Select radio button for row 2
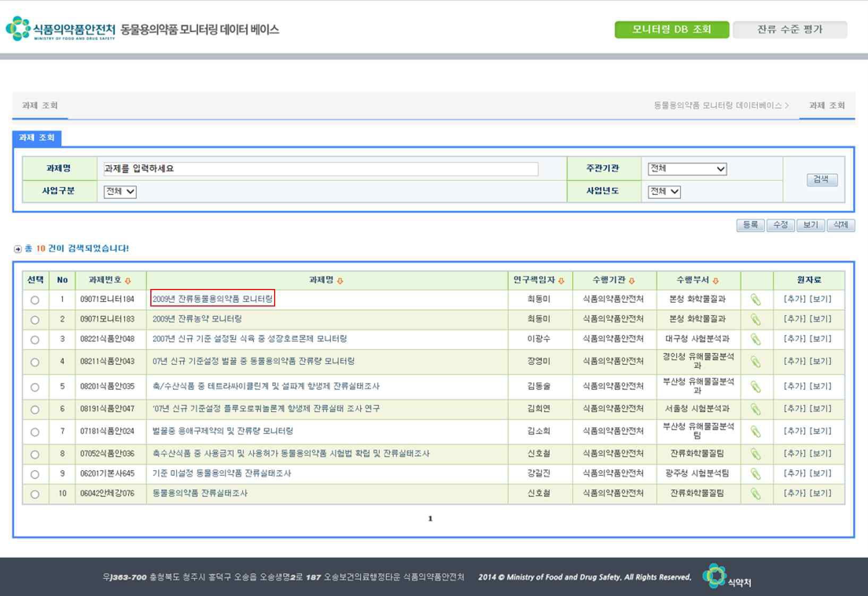This screenshot has width=868, height=596. [x=35, y=320]
